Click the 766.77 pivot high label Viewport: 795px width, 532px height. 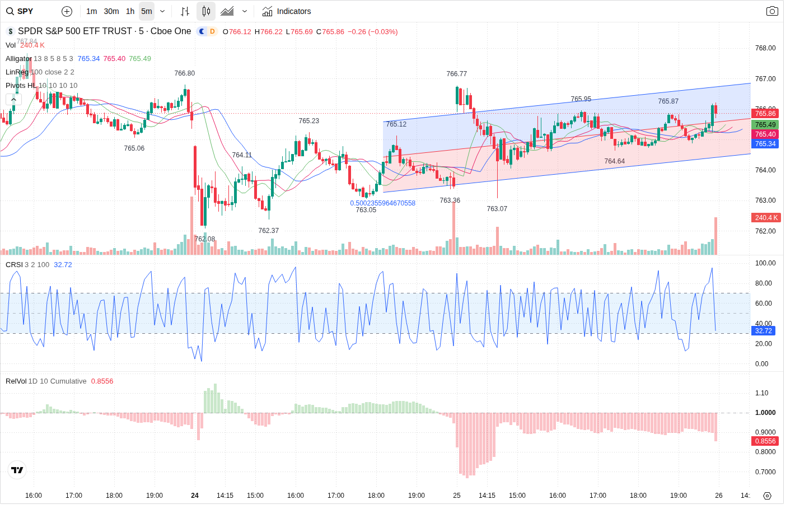tap(457, 74)
